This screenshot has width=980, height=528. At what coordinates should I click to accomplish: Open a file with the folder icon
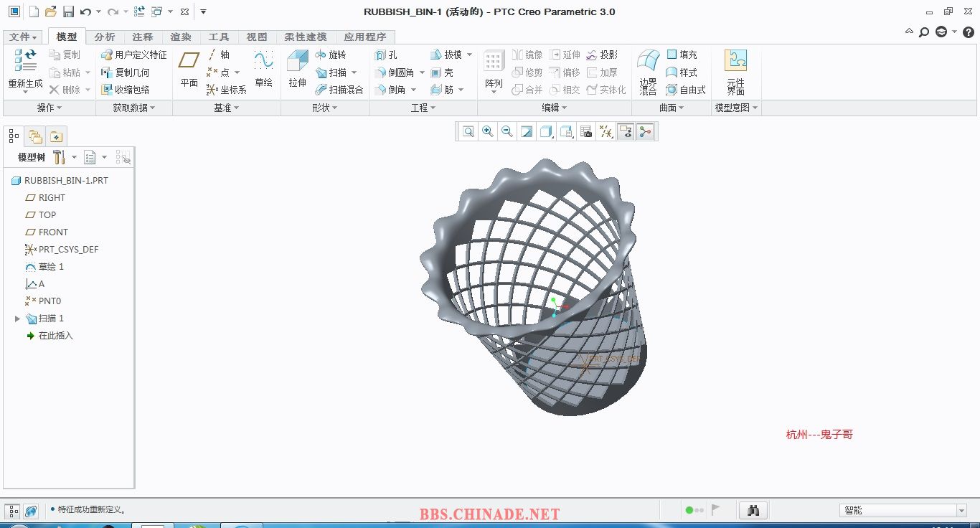(50, 11)
